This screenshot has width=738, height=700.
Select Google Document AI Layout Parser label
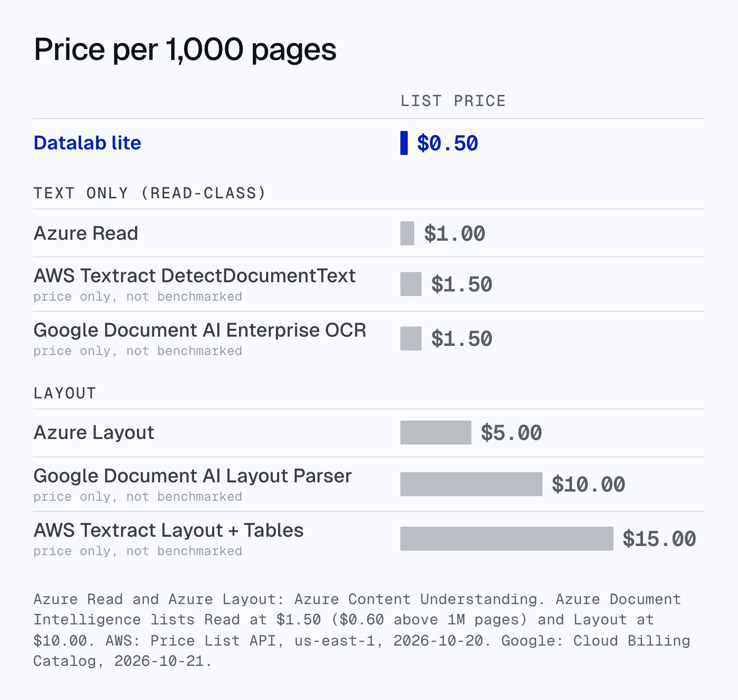[193, 476]
